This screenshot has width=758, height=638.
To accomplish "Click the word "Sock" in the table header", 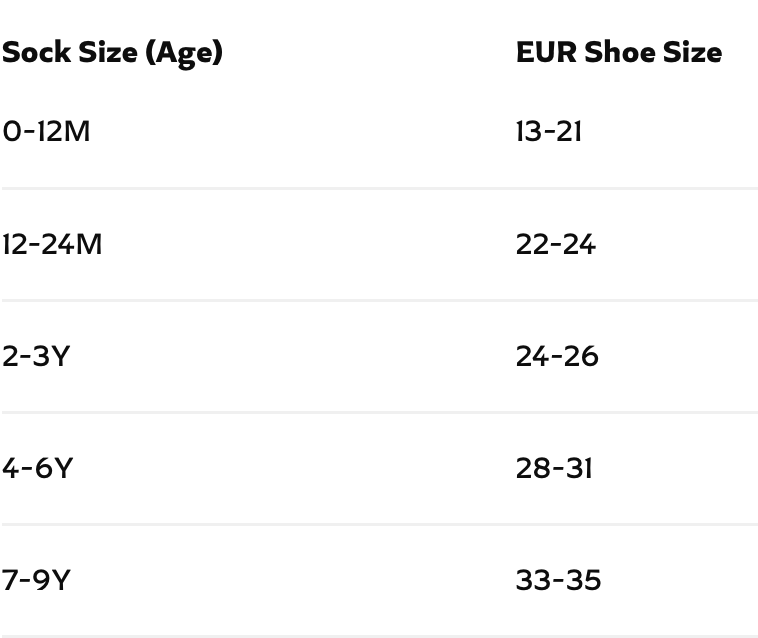I will point(35,52).
